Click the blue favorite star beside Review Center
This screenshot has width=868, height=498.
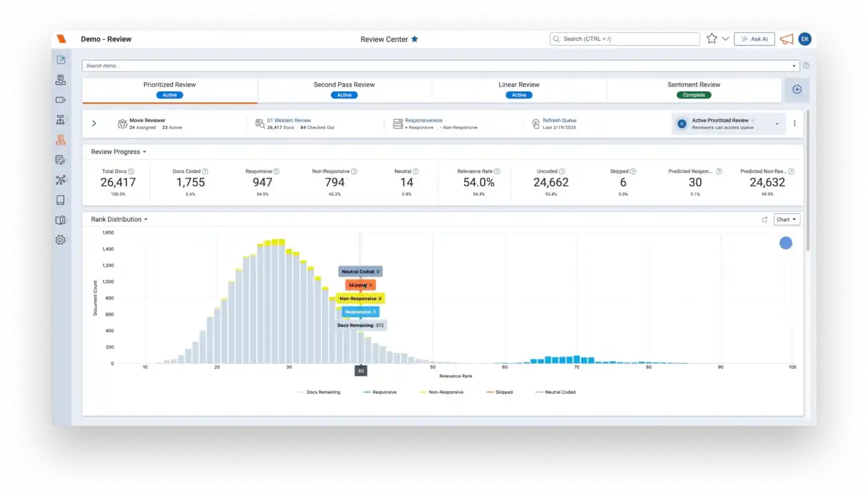pos(414,39)
